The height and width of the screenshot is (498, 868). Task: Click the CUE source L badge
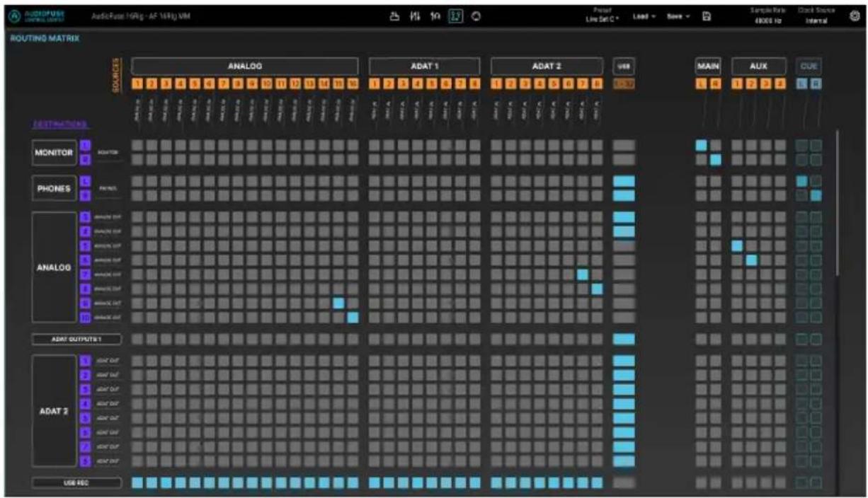[x=802, y=84]
